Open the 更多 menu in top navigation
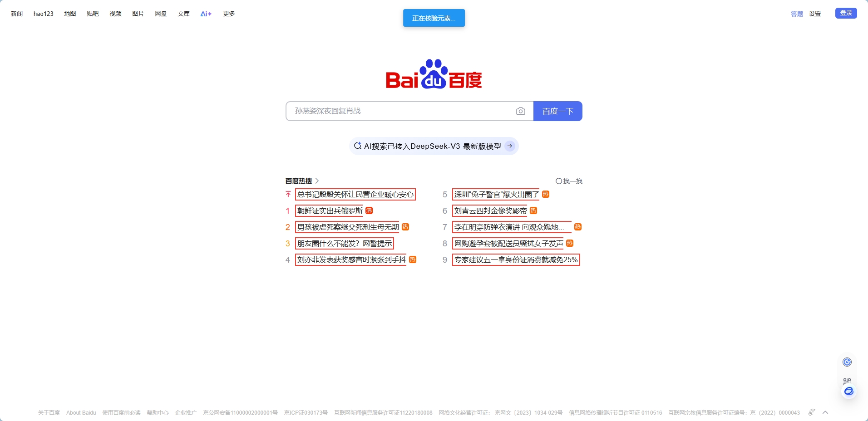The height and width of the screenshot is (421, 868). (x=229, y=14)
